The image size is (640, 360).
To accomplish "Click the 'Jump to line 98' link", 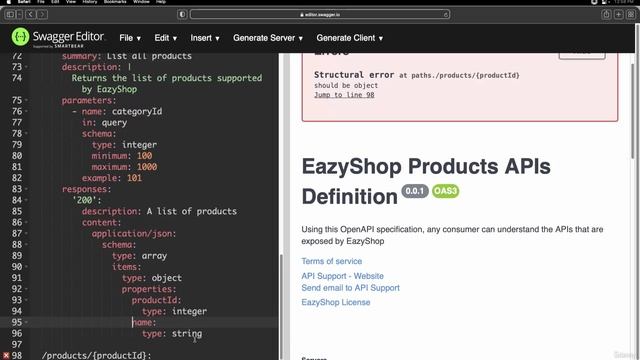I will coord(344,95).
